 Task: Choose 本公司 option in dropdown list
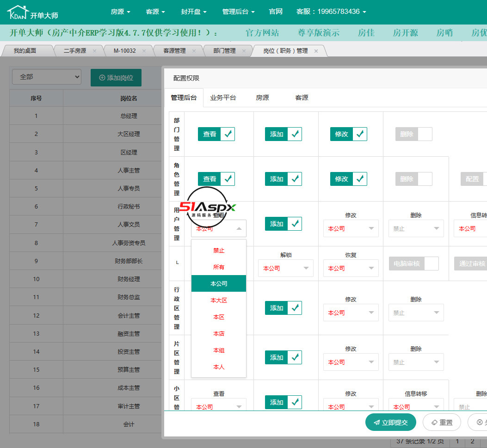click(219, 284)
